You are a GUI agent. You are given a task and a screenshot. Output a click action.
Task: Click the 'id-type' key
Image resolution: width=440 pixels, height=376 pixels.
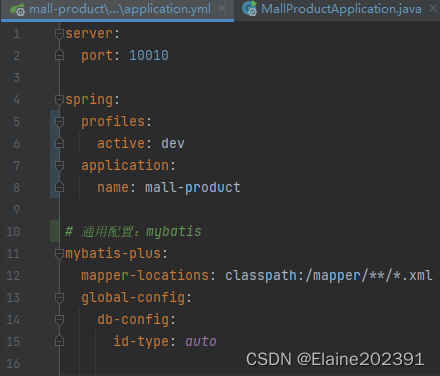coord(141,342)
